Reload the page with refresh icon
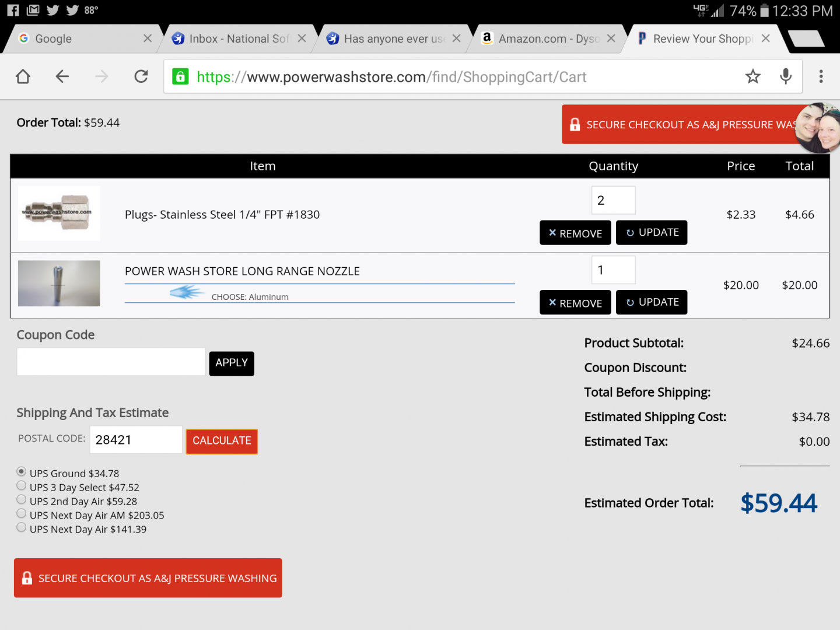The height and width of the screenshot is (630, 840). [141, 76]
